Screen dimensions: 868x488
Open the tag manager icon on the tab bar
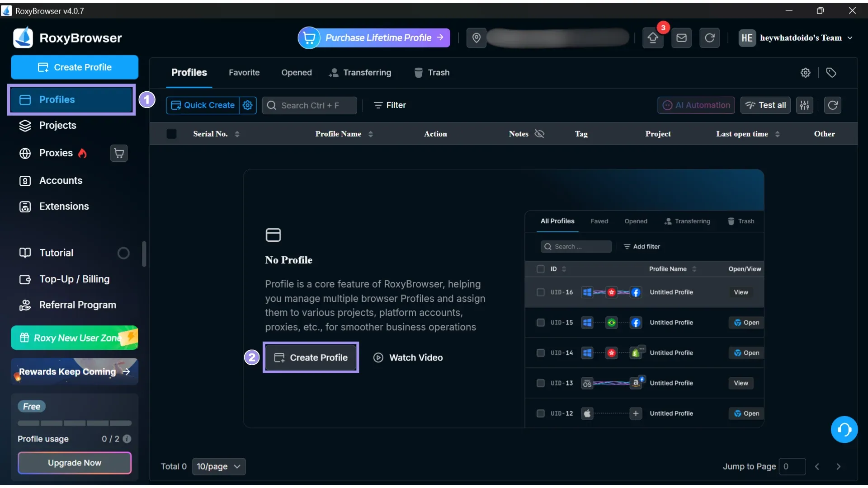(831, 73)
